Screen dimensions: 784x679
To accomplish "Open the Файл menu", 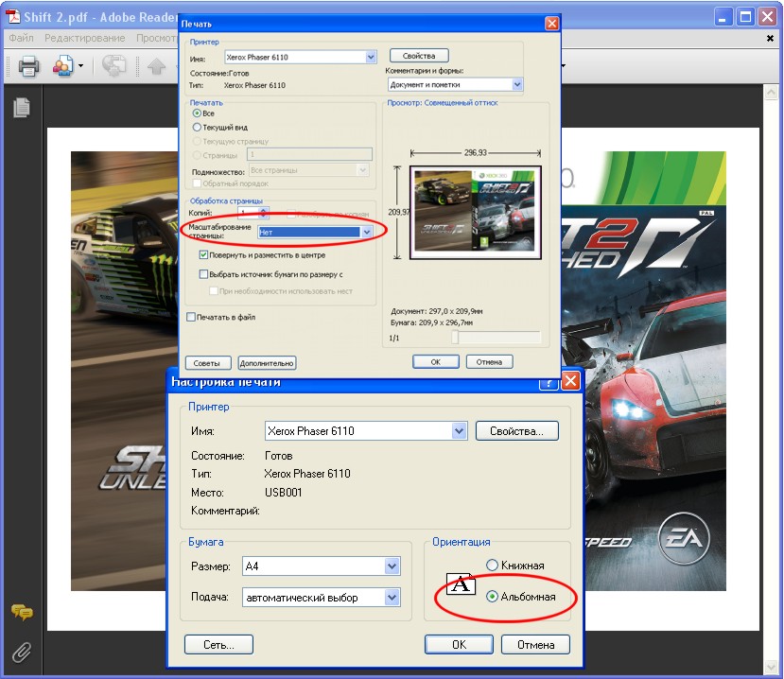I will pos(21,38).
